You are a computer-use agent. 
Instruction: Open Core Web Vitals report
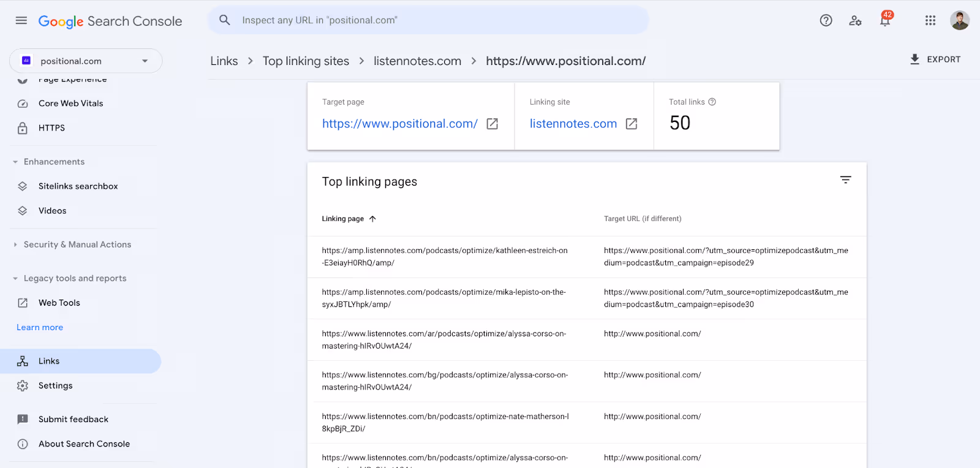pos(70,104)
